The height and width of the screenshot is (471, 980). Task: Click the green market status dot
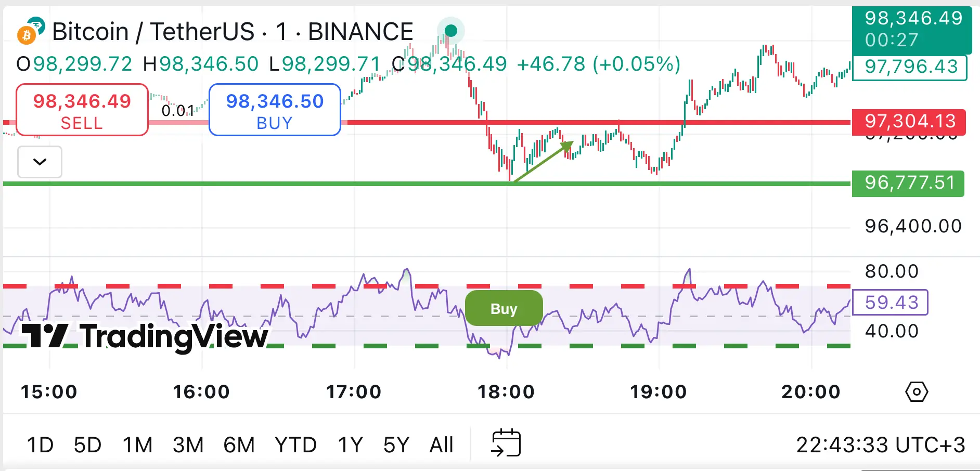(451, 31)
